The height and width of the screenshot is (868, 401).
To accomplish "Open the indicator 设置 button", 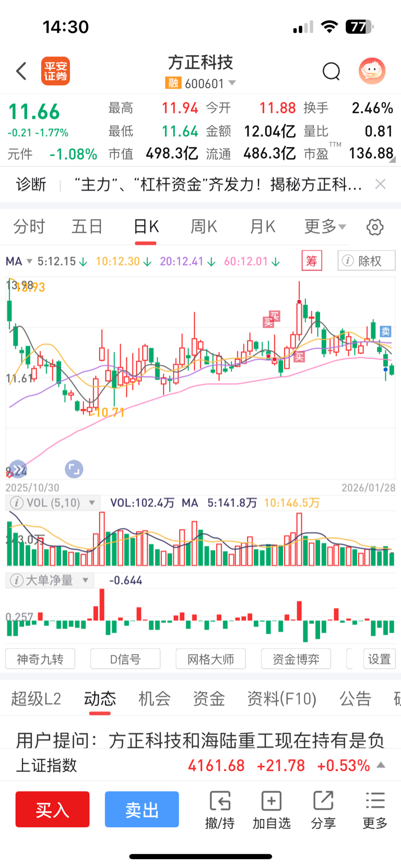I will pyautogui.click(x=380, y=659).
